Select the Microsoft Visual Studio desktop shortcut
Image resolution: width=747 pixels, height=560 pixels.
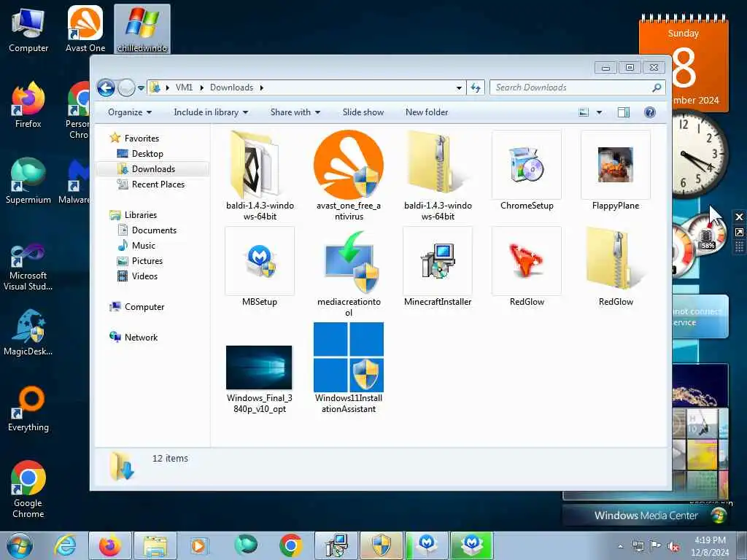pyautogui.click(x=28, y=267)
